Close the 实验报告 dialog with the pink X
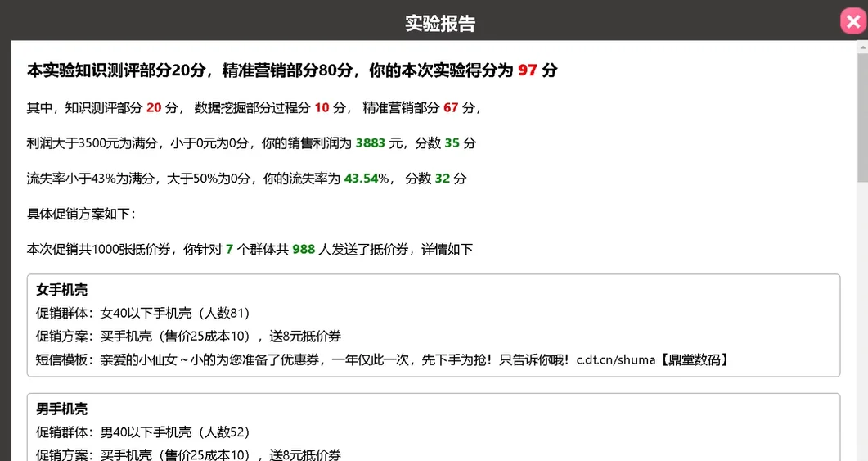Image resolution: width=868 pixels, height=461 pixels. (853, 21)
